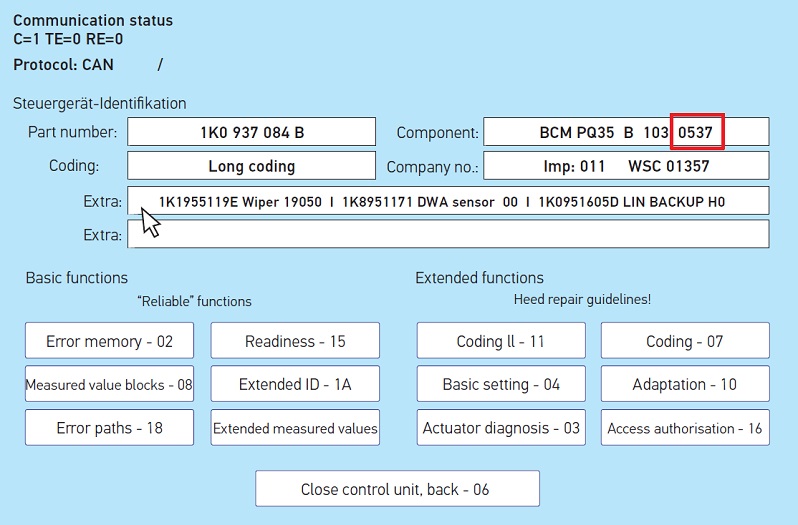Open Coding II - 11 function
The height and width of the screenshot is (525, 798).
point(500,341)
